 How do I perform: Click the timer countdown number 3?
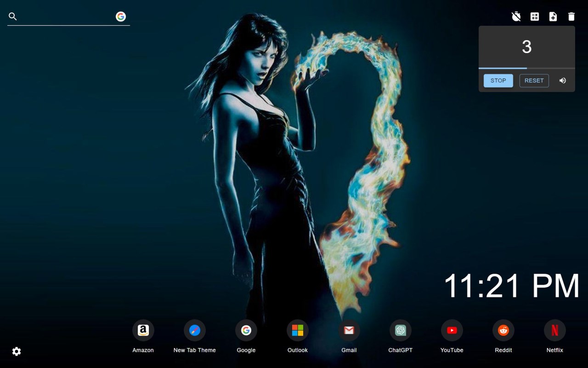527,47
